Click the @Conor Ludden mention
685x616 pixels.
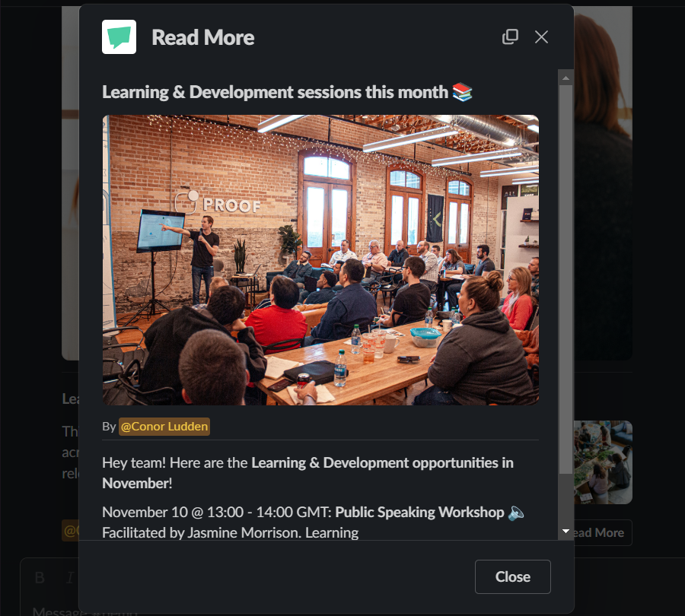164,427
